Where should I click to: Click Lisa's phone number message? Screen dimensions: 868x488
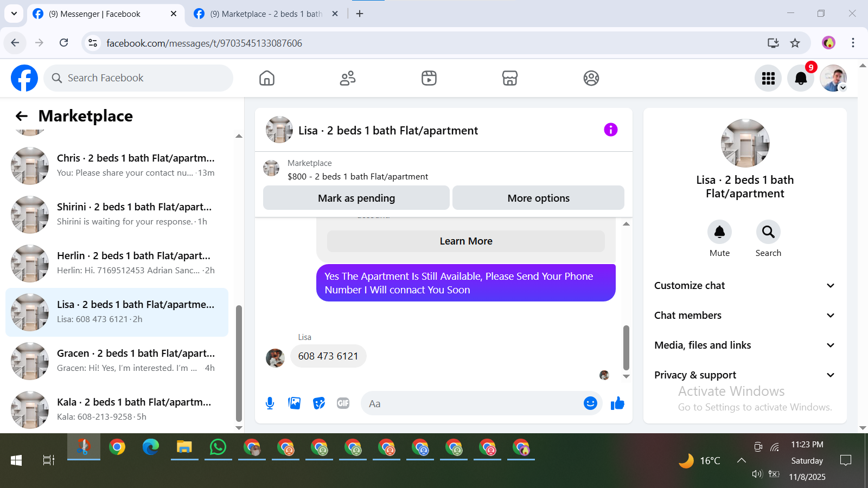(x=328, y=356)
